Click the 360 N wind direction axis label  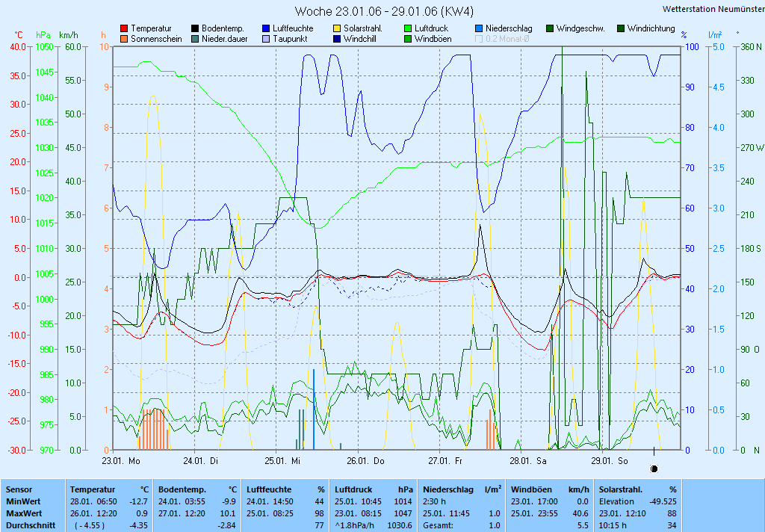pos(751,47)
